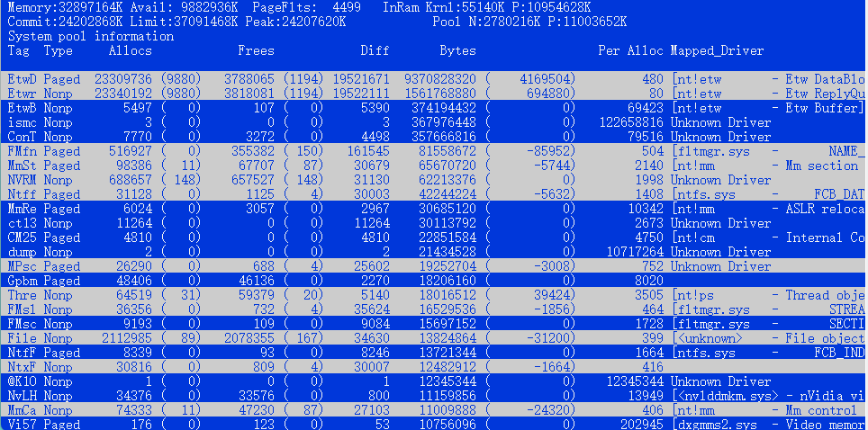The height and width of the screenshot is (430, 868).
Task: Select the NvLH tag row
Action: [434, 396]
